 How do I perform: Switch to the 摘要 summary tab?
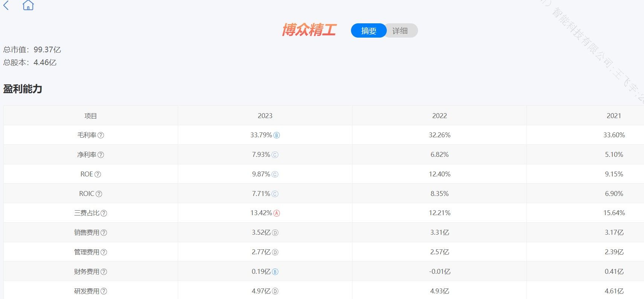coord(369,31)
